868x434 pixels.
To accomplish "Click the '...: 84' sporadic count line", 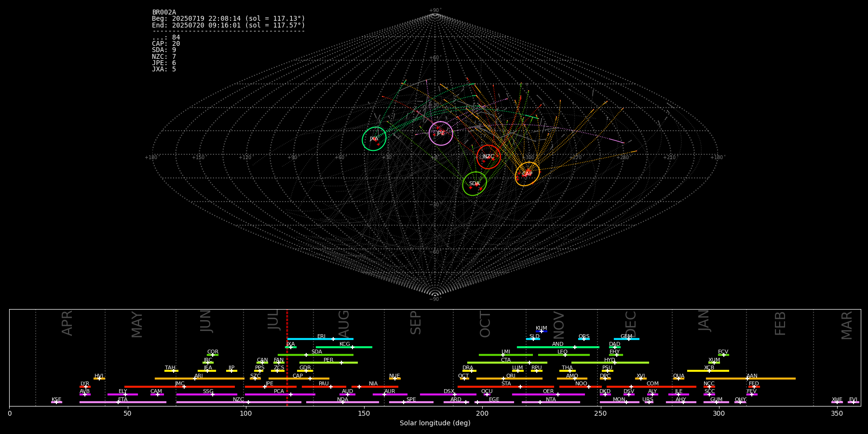I will [x=166, y=38].
